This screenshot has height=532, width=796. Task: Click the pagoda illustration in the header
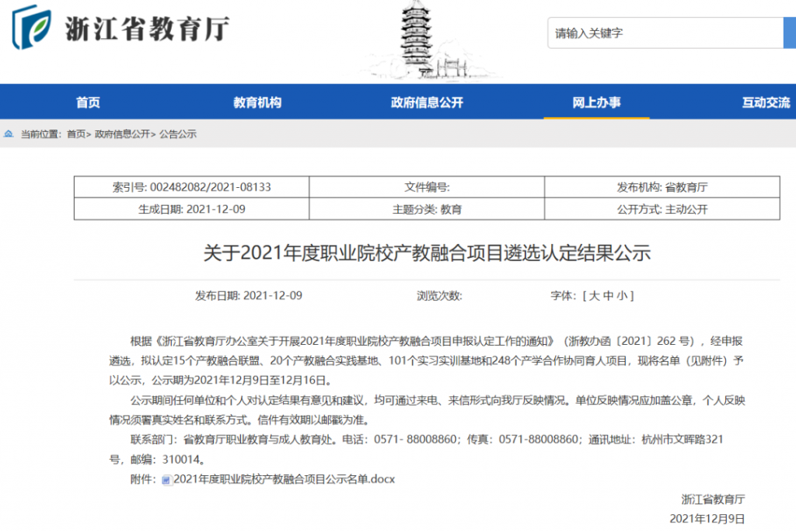pyautogui.click(x=416, y=39)
